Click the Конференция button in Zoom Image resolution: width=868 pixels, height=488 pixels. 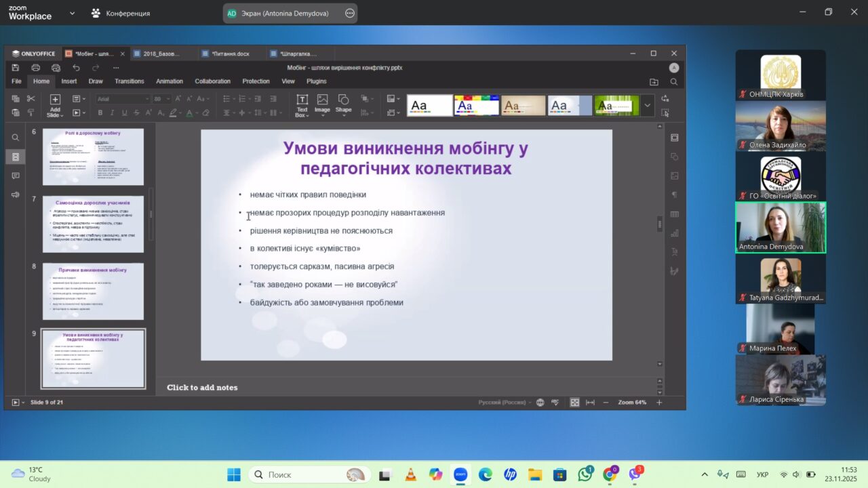click(121, 13)
